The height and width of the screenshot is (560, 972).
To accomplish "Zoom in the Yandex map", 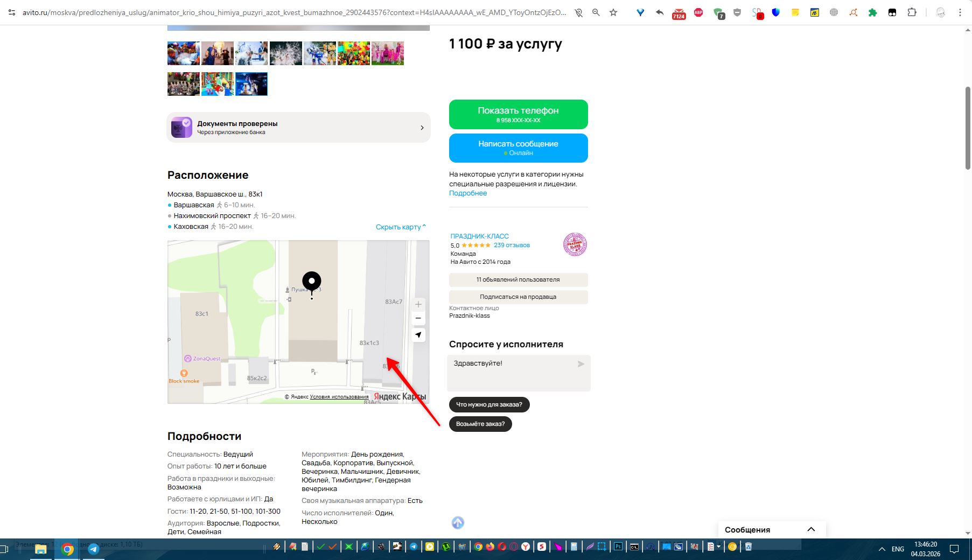I will (x=418, y=304).
